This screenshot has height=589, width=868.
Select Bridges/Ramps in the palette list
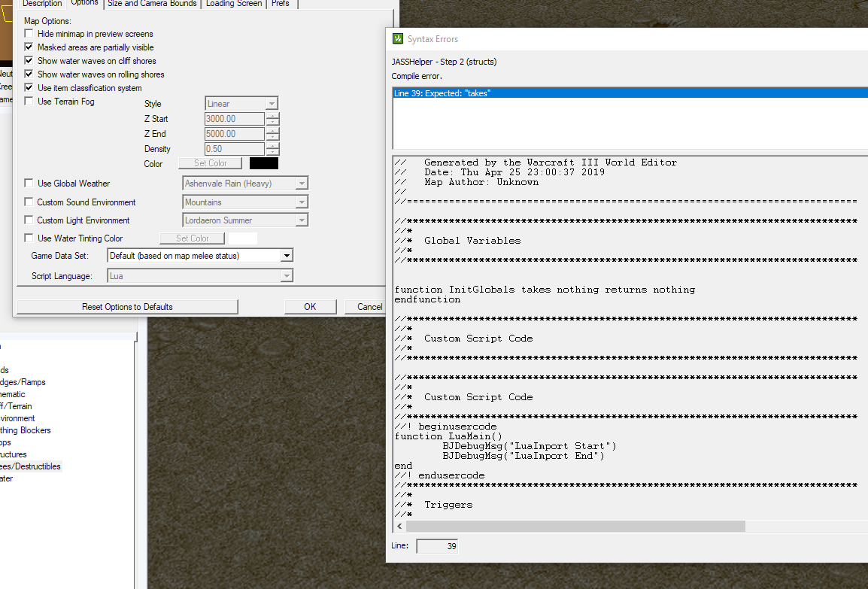(23, 382)
